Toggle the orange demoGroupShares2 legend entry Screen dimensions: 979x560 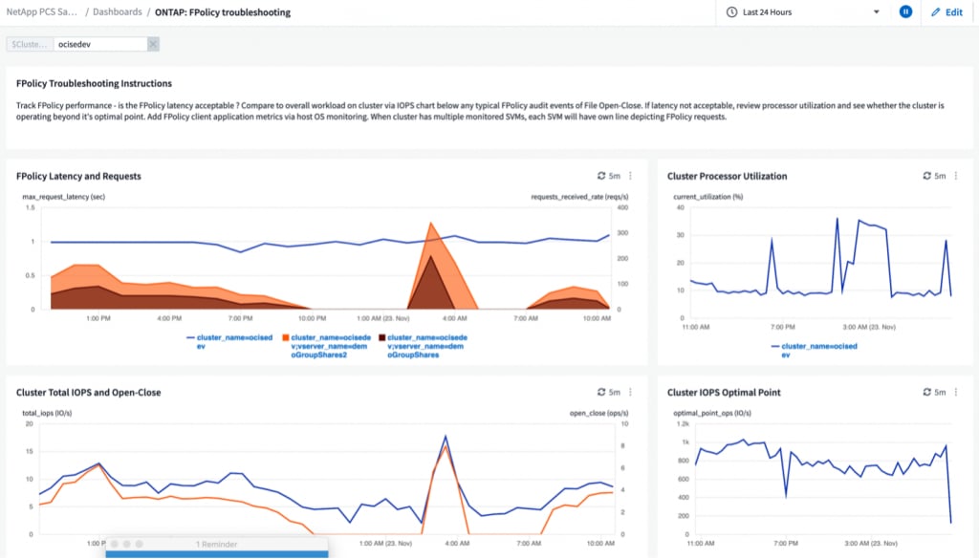[x=327, y=346]
